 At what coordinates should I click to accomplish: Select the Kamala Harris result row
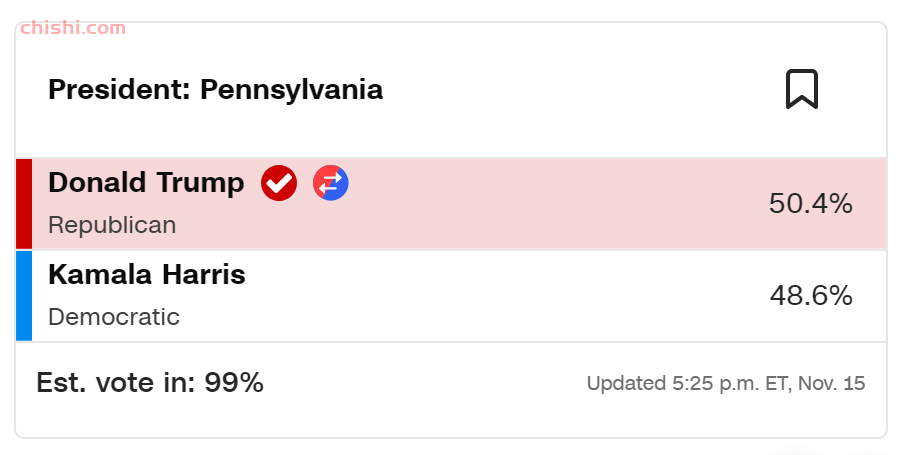click(451, 295)
